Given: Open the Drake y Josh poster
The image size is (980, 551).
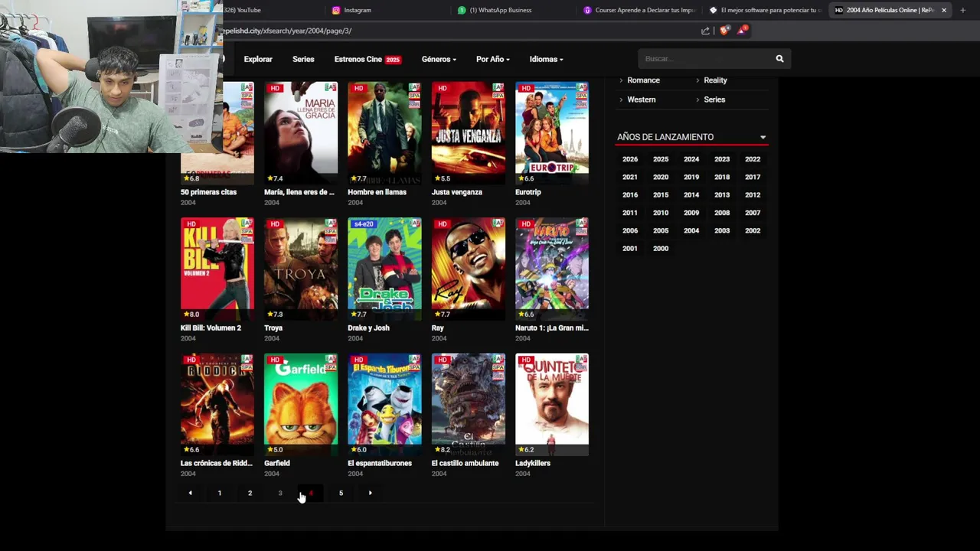Looking at the screenshot, I should (384, 269).
